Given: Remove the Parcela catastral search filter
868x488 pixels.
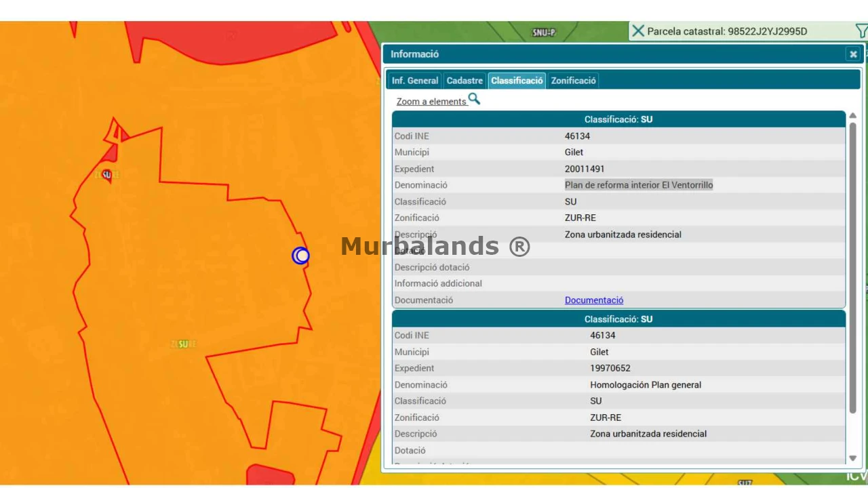Looking at the screenshot, I should coord(637,31).
